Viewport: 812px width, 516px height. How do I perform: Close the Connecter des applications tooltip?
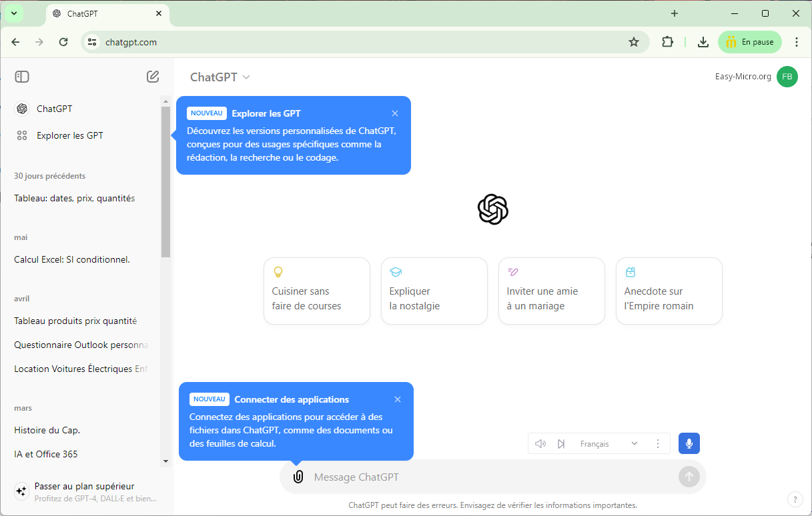click(x=398, y=399)
